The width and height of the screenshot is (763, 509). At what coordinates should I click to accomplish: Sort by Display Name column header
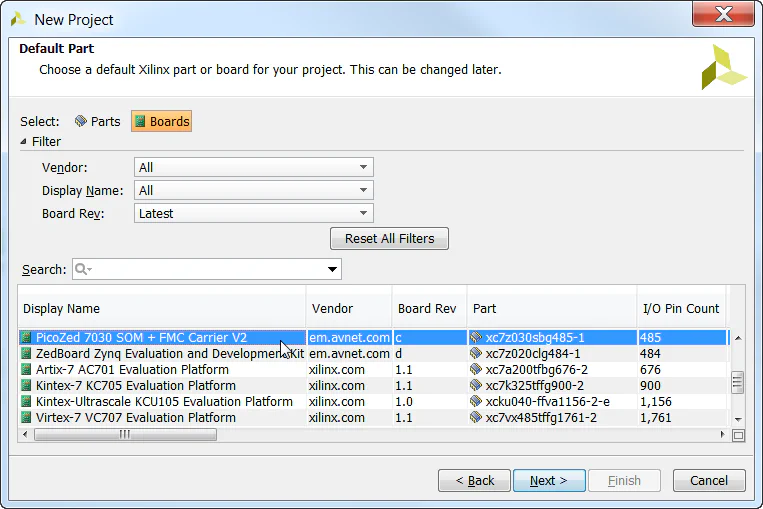coord(162,309)
